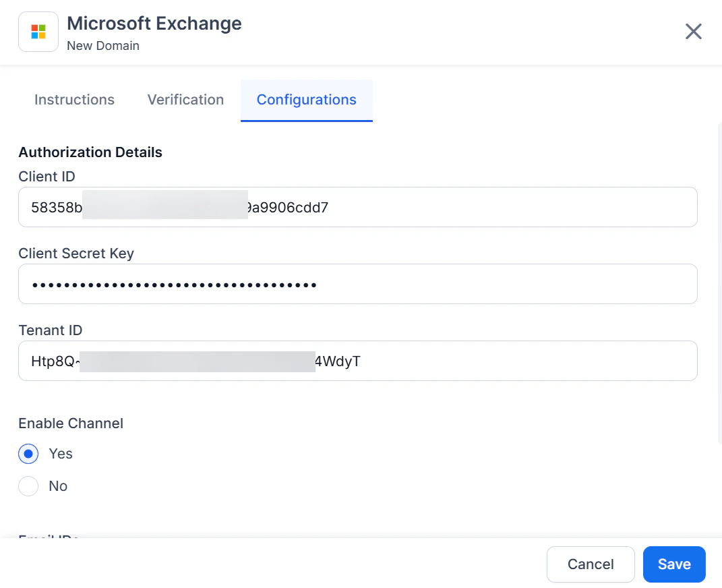Click the Client Secret Key field
The width and height of the screenshot is (722, 588).
357,284
